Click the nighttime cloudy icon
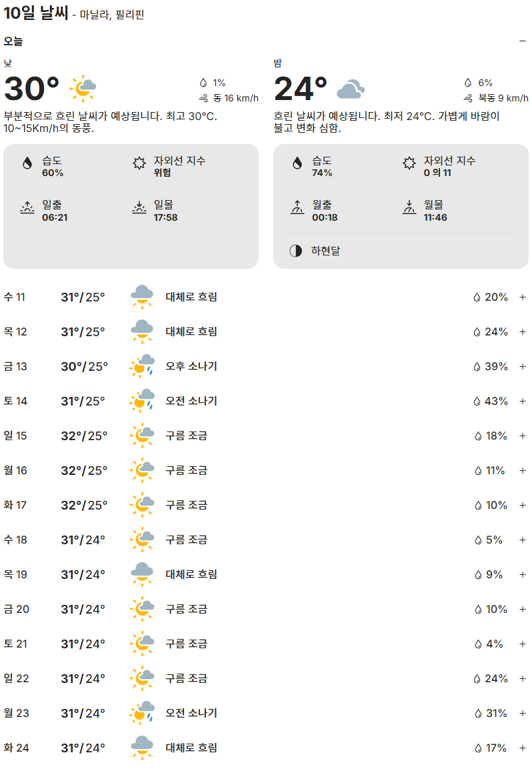 [350, 89]
